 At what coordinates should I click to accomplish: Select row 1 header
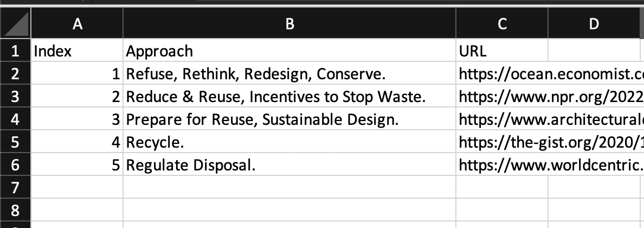point(15,51)
